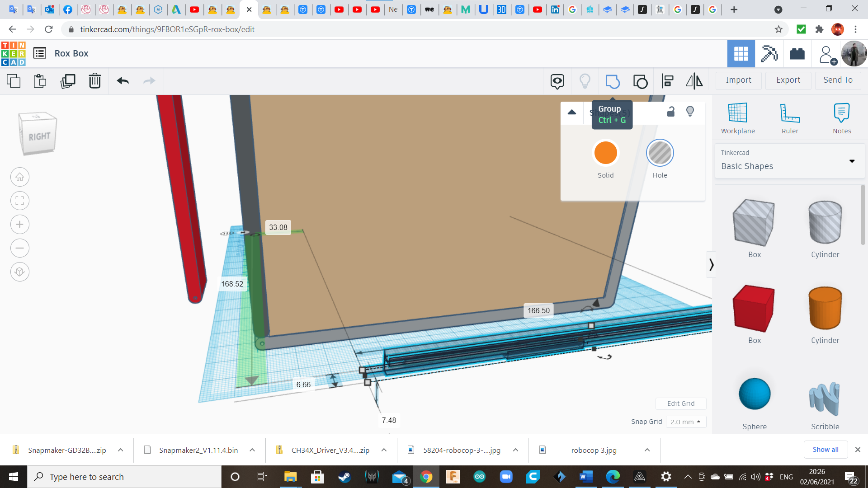The width and height of the screenshot is (868, 488).
Task: Undo the last action
Action: [123, 81]
